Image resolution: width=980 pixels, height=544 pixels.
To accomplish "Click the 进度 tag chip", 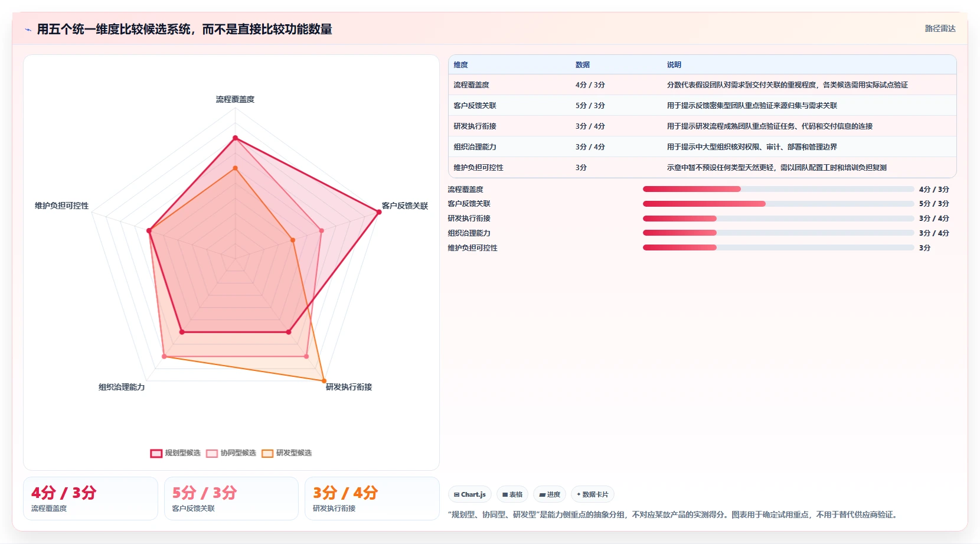I will (550, 494).
